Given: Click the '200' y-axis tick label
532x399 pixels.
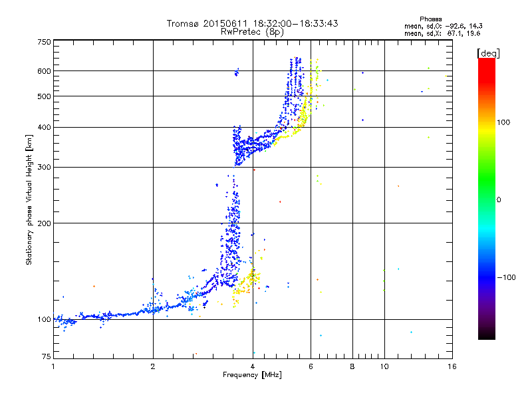Looking at the screenshot, I should tap(44, 223).
